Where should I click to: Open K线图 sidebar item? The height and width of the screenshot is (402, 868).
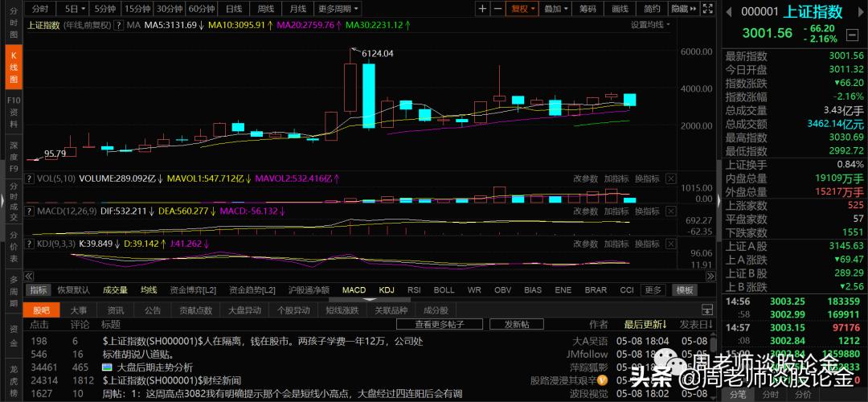14,67
